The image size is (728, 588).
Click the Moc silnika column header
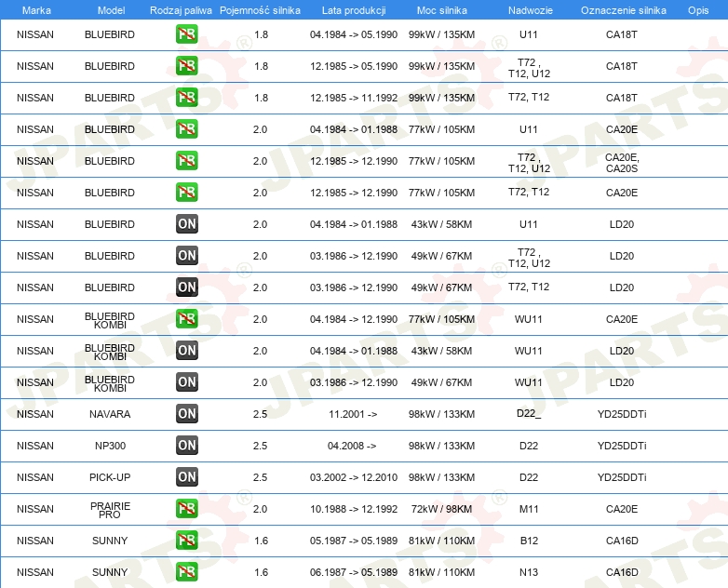coord(441,10)
